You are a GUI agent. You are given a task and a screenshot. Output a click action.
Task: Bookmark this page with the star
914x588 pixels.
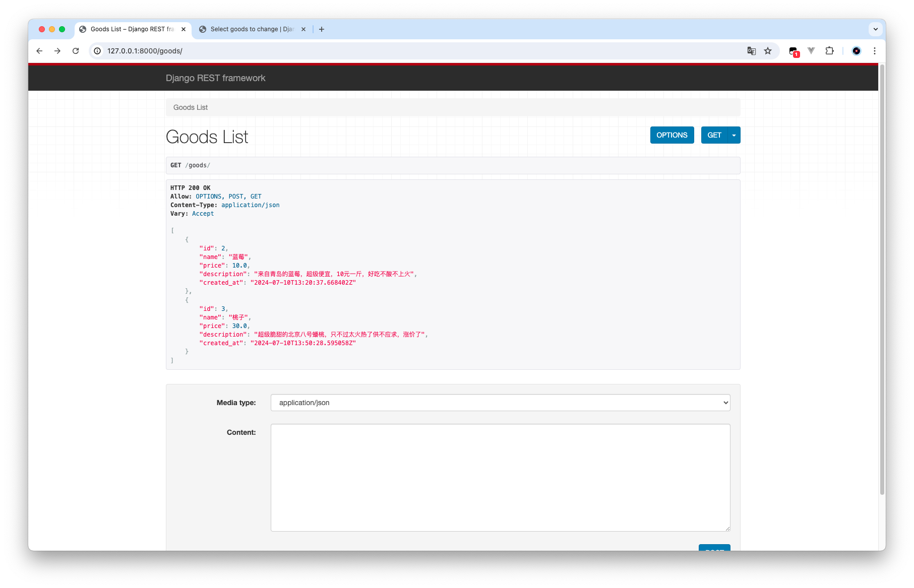click(x=768, y=51)
